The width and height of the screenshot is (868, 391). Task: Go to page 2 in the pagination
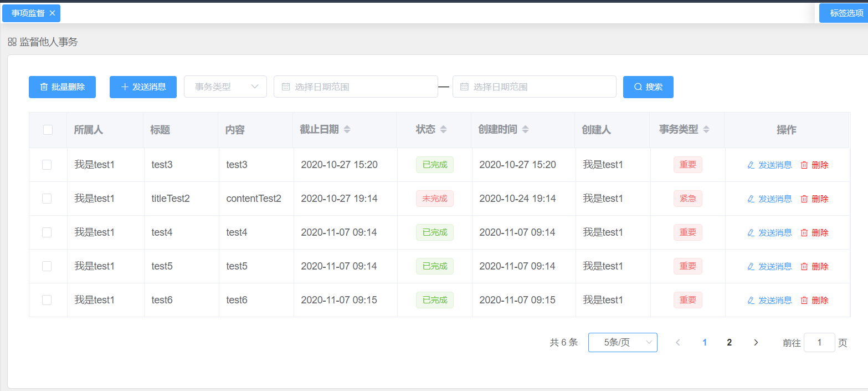(730, 343)
